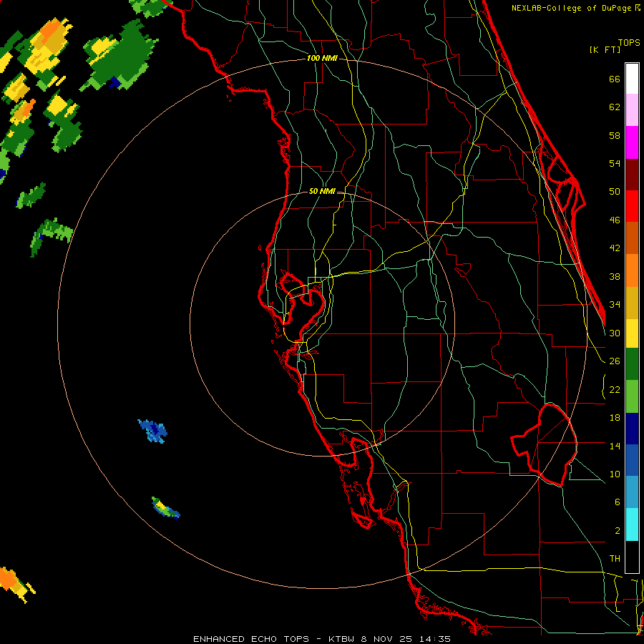Choose the dark green legend swatch
Screen dimensions: 644x644
[x=632, y=364]
